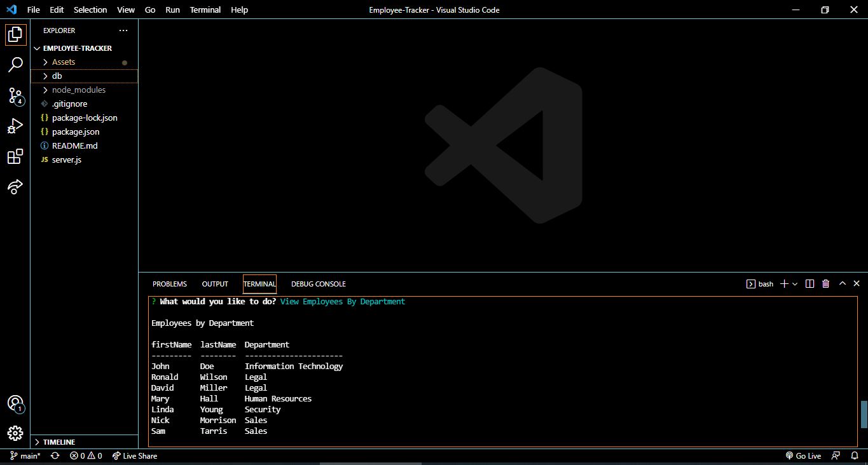Open the Terminal menu
Viewport: 868px width, 465px height.
pos(205,10)
